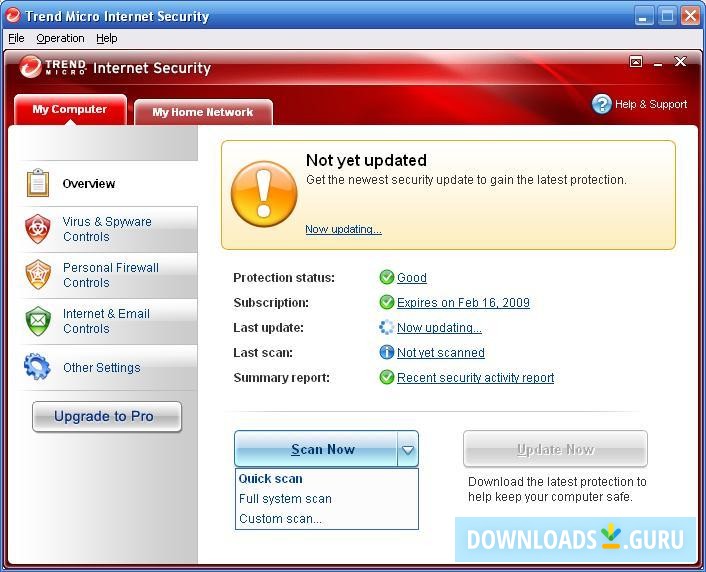Open Virus & Spyware Controls section
The image size is (706, 572).
point(109,229)
